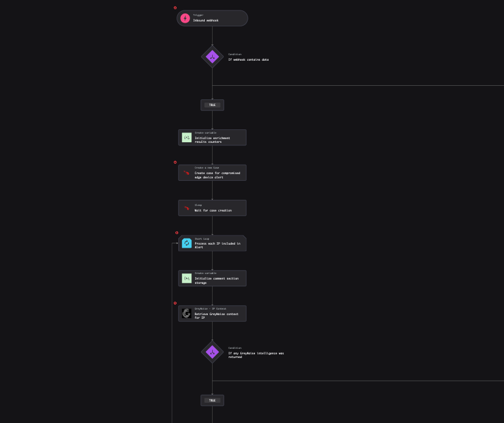Click the If webhook contains data label
504x423 pixels.
(248, 59)
